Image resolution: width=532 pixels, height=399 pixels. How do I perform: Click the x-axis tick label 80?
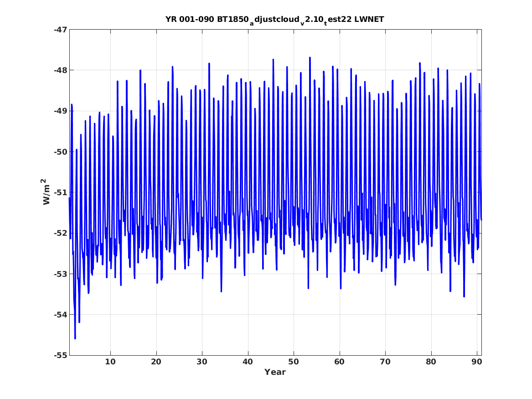pyautogui.click(x=431, y=362)
